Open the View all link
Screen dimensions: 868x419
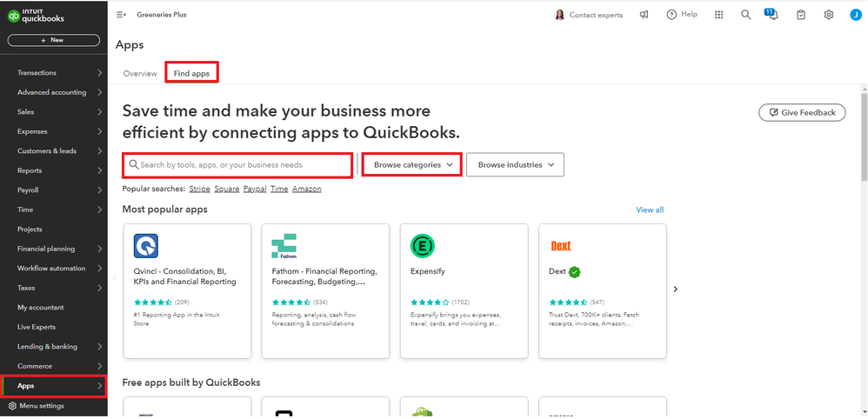click(649, 209)
